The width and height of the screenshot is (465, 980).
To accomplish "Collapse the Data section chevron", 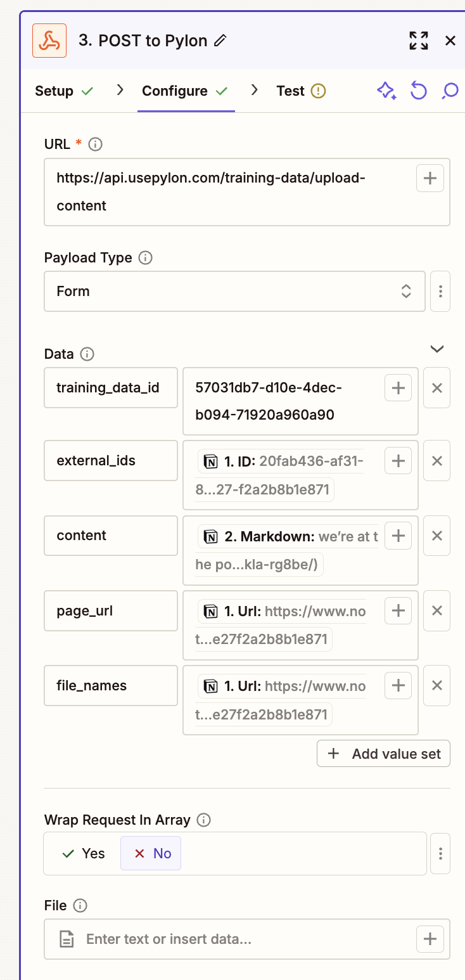I will pos(437,349).
